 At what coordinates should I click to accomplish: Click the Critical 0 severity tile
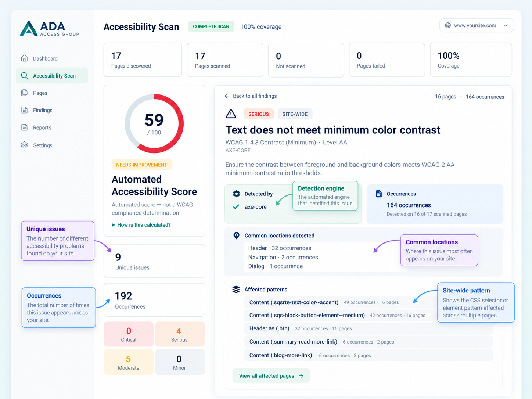pos(129,334)
